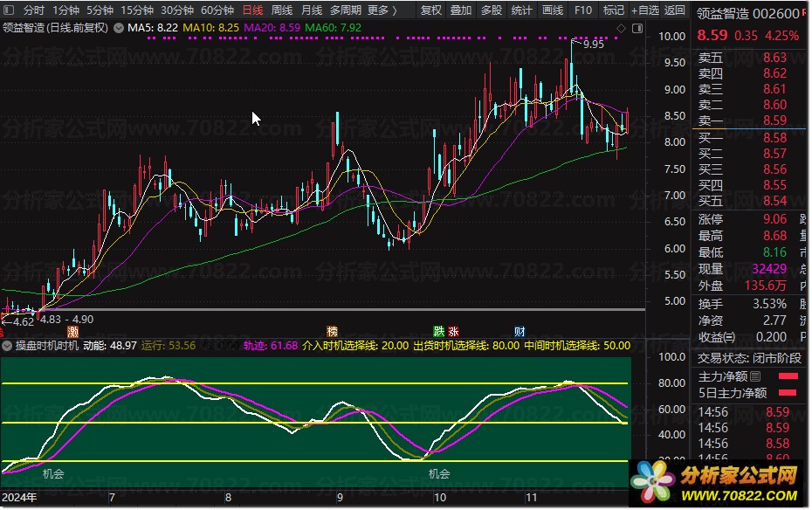This screenshot has height=510, width=812.
Task: Open the 统计 statistics tool
Action: [521, 10]
